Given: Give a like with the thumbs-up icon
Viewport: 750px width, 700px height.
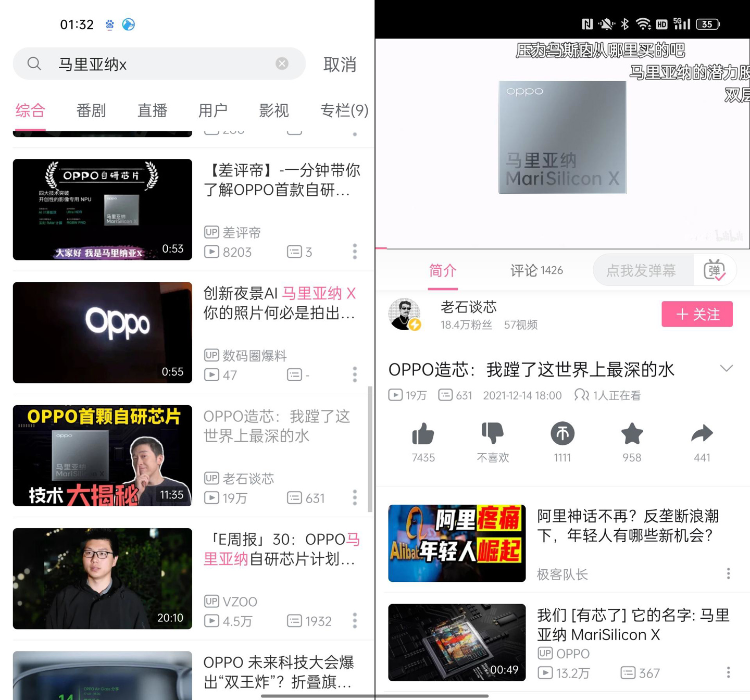Looking at the screenshot, I should (423, 434).
